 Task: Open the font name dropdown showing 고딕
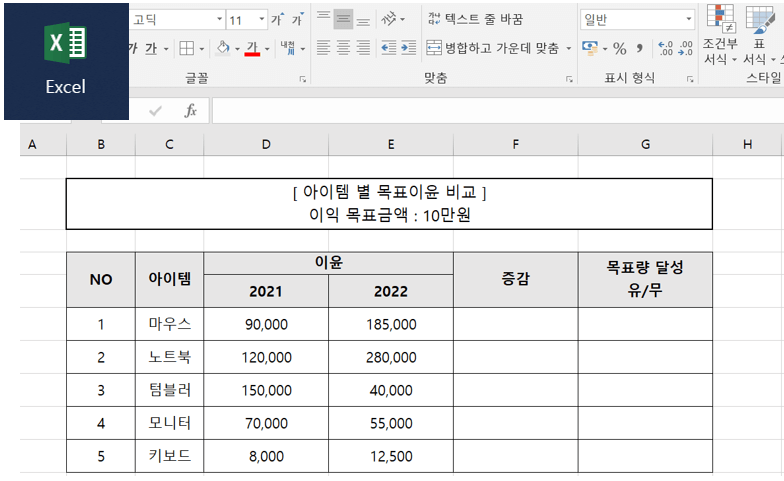(x=219, y=20)
